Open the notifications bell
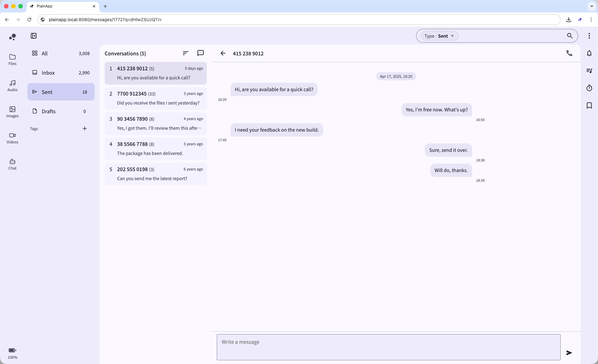 pos(589,53)
